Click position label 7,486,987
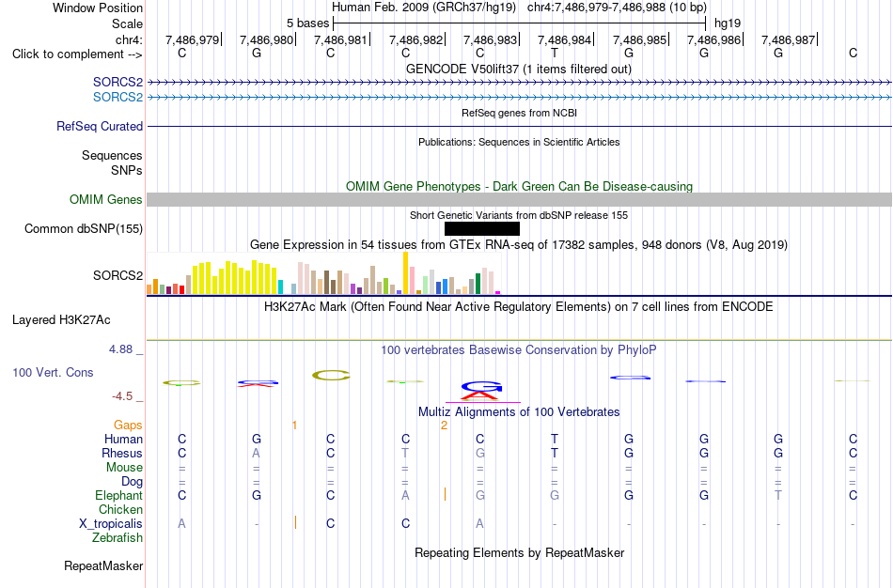Image resolution: width=893 pixels, height=588 pixels. pyautogui.click(x=789, y=39)
